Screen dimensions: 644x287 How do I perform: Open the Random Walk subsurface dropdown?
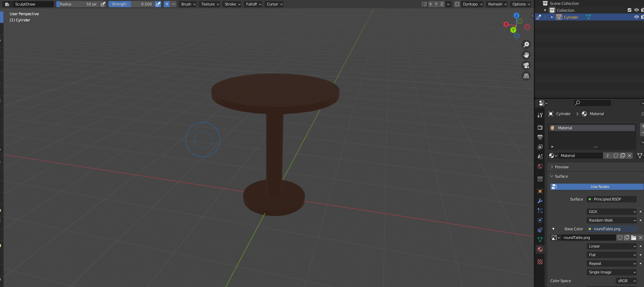612,220
